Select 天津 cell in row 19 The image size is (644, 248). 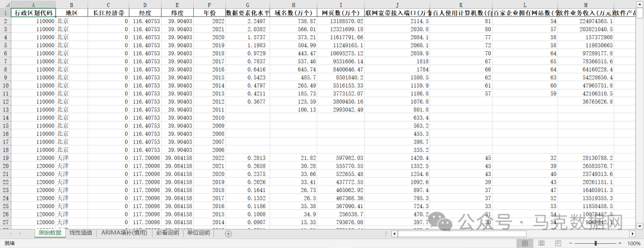coord(72,157)
